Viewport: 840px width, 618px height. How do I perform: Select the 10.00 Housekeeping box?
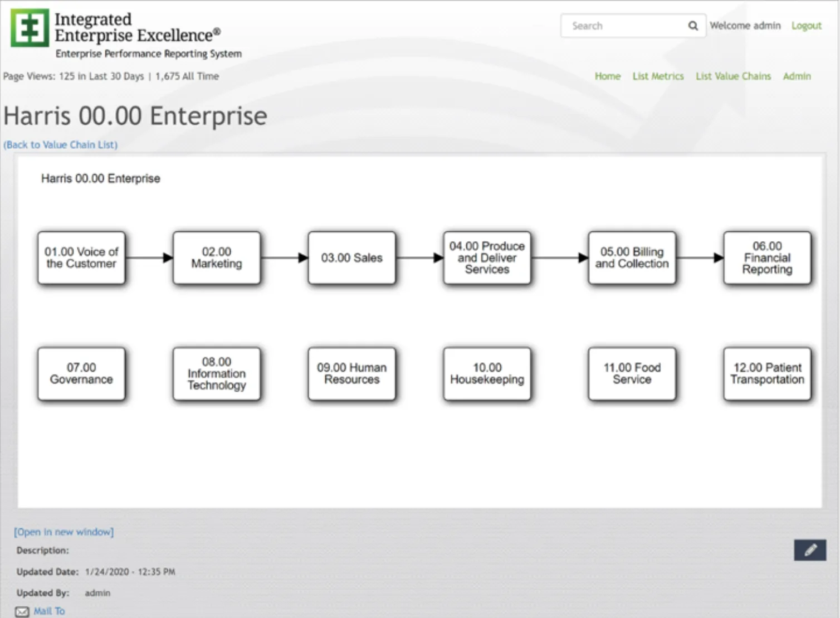tap(487, 374)
